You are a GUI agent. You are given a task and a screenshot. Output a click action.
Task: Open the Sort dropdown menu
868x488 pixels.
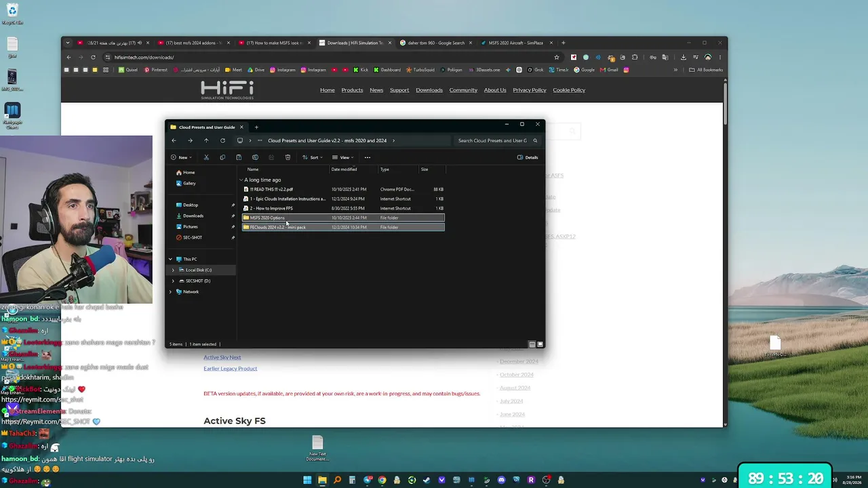[x=312, y=157]
